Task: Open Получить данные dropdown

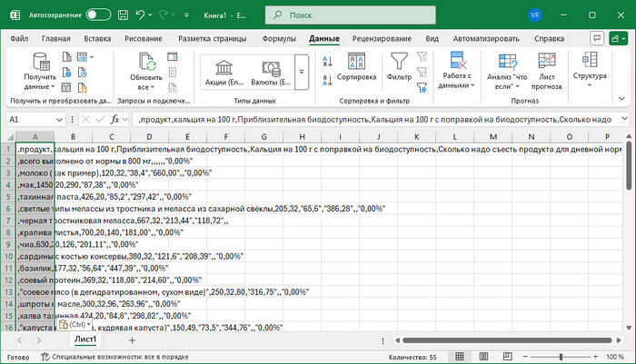Action: click(40, 71)
